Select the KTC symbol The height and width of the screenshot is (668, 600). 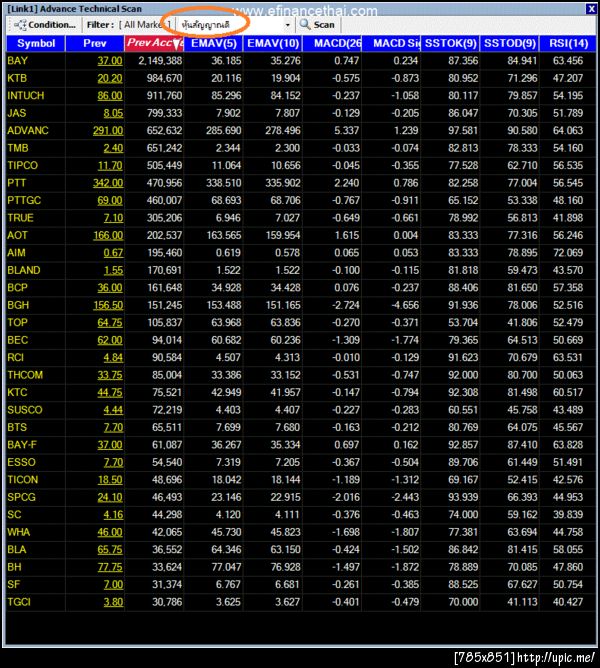click(17, 393)
